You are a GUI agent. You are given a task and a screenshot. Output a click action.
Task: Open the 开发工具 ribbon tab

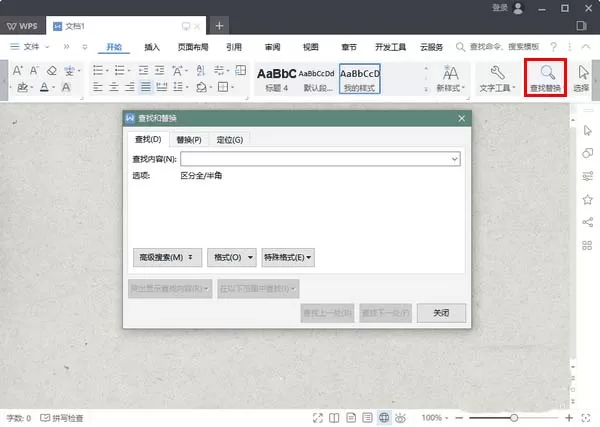(x=390, y=47)
